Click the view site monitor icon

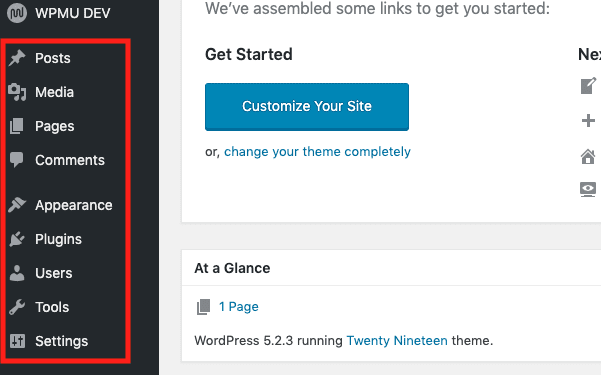point(588,189)
